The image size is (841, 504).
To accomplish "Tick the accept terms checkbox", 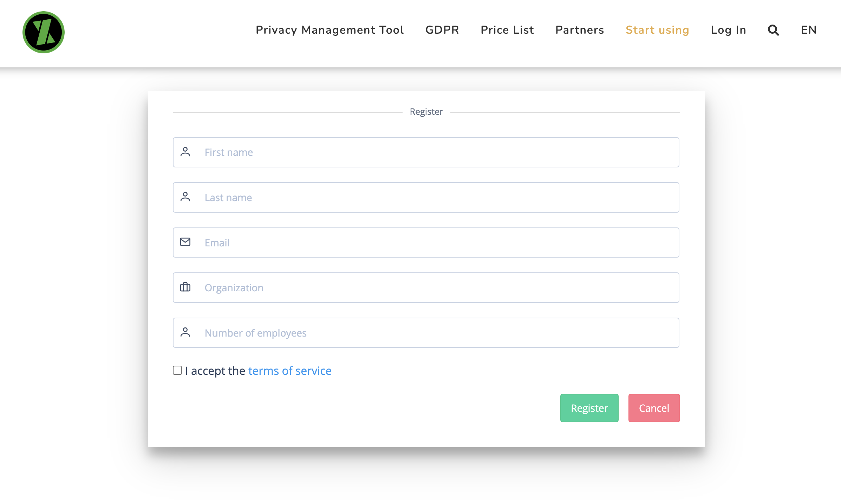I will click(x=177, y=370).
